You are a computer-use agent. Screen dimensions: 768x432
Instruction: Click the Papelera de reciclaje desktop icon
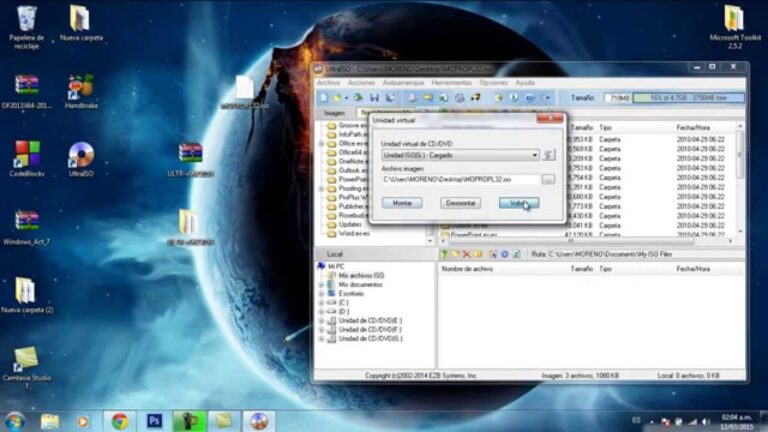pyautogui.click(x=26, y=27)
